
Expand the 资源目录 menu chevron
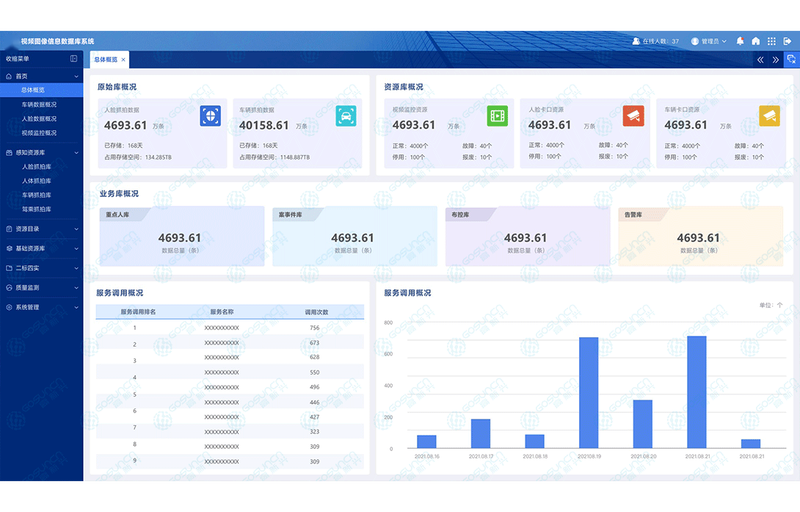click(77, 229)
